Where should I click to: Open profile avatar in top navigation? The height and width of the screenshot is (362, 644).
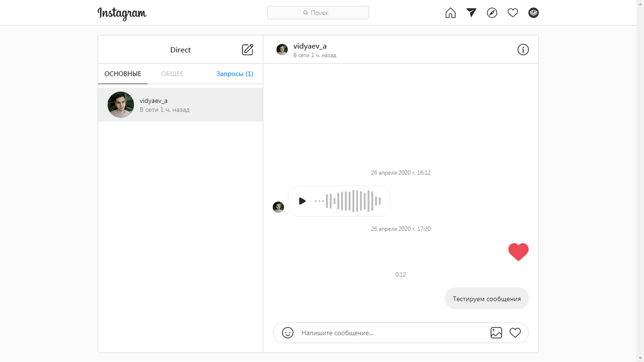pos(533,13)
